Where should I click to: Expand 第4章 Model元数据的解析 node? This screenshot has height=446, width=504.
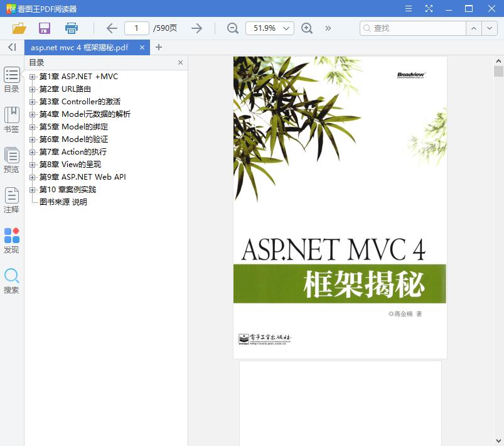(x=32, y=114)
